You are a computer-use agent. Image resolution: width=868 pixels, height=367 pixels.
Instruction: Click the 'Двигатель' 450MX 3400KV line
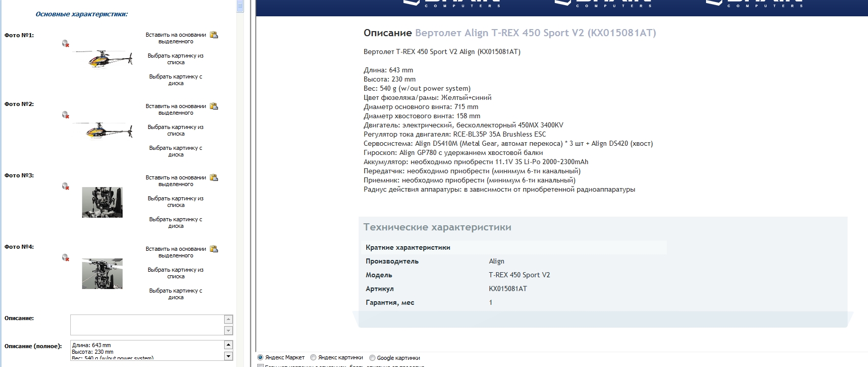(x=464, y=125)
